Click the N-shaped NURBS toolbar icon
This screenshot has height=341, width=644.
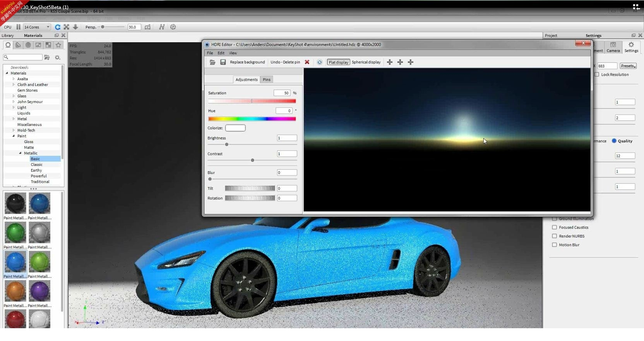point(162,27)
